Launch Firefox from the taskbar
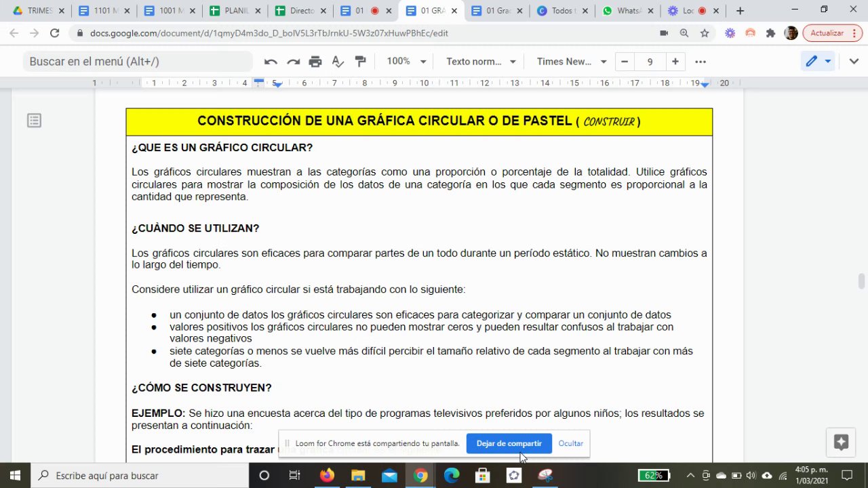Screen dimensions: 868x488 point(327,475)
